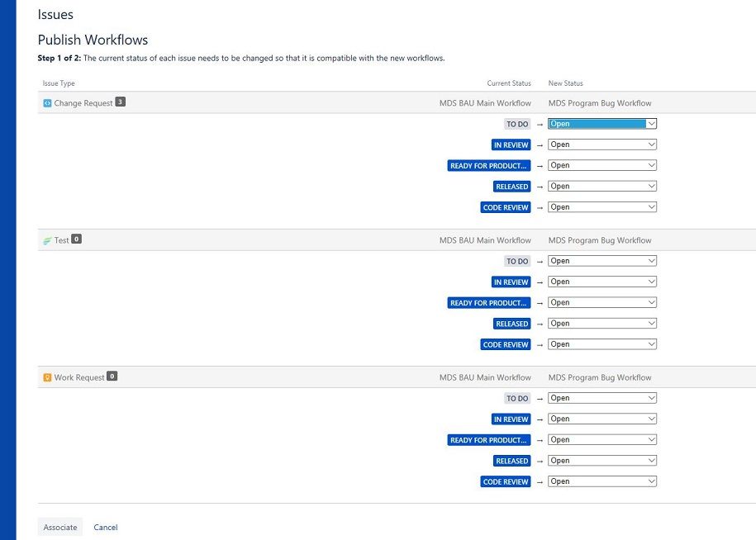Click Change Request RELEASED status lozenge

[x=511, y=187]
